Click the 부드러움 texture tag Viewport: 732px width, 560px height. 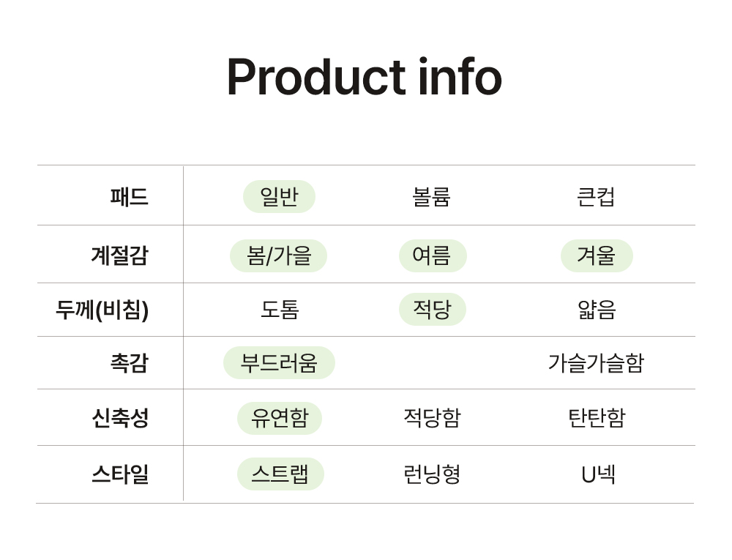[x=279, y=363]
